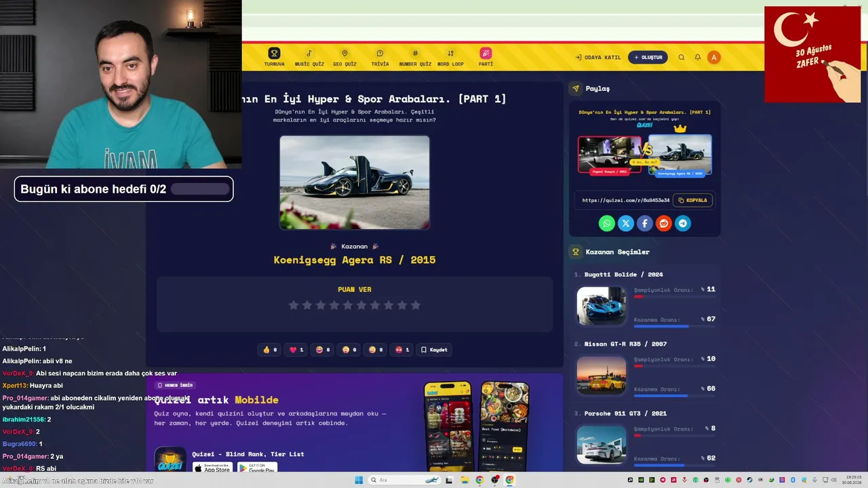Click the Kopyala copy link button
The width and height of the screenshot is (868, 488).
(692, 201)
